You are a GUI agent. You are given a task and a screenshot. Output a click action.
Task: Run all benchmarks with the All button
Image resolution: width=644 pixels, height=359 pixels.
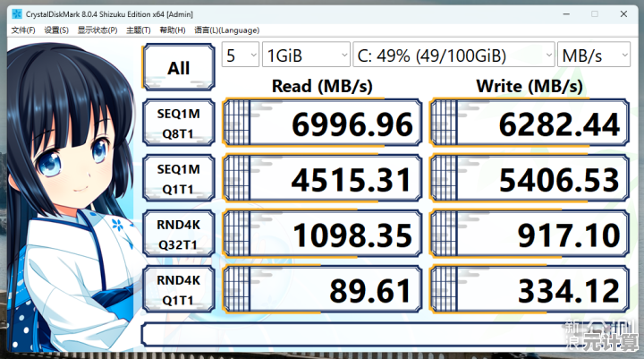[x=179, y=67]
